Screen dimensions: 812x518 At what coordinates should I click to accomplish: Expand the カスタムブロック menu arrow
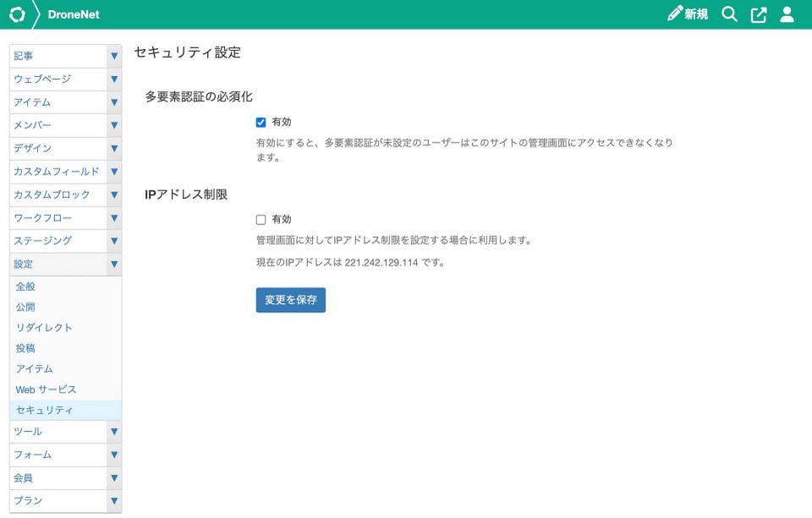tap(114, 195)
